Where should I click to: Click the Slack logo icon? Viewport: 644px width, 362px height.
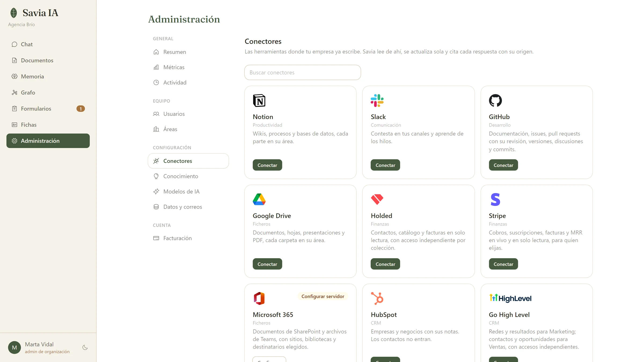click(x=377, y=101)
